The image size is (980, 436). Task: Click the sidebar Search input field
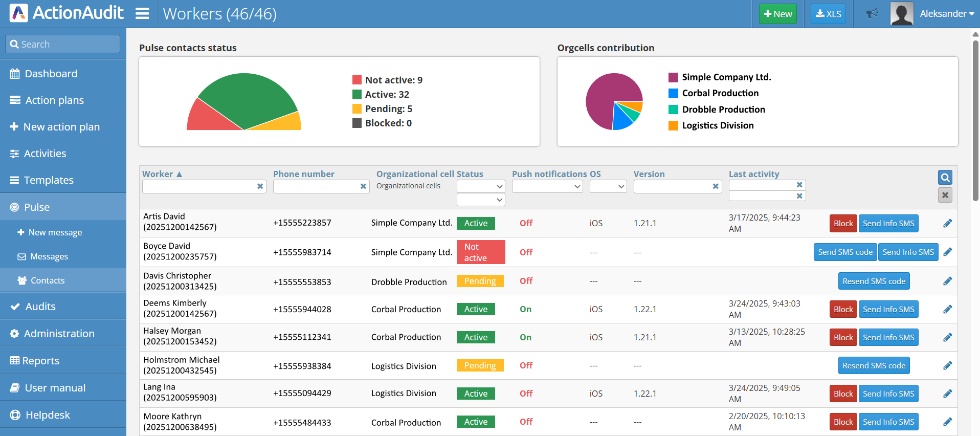point(63,45)
